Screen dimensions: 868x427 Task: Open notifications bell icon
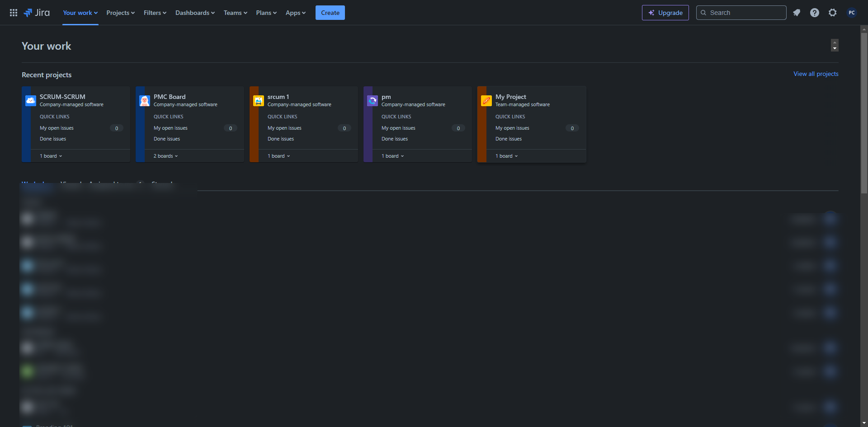(x=797, y=13)
